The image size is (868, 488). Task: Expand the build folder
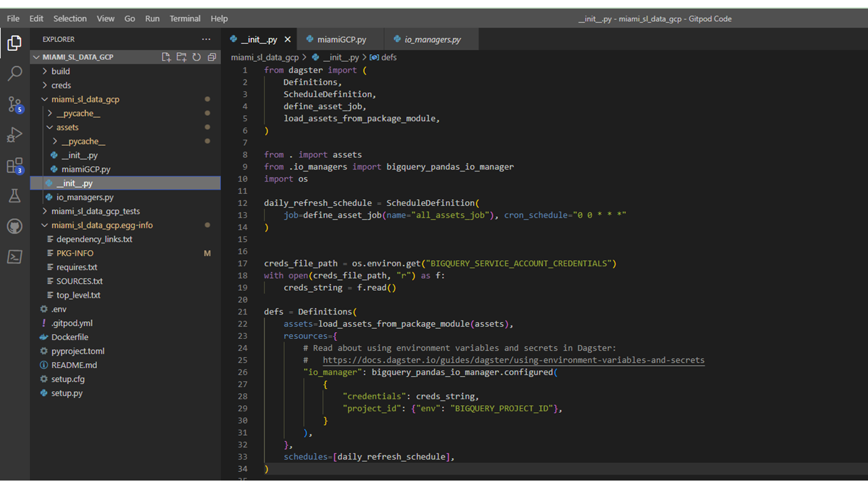coord(125,71)
